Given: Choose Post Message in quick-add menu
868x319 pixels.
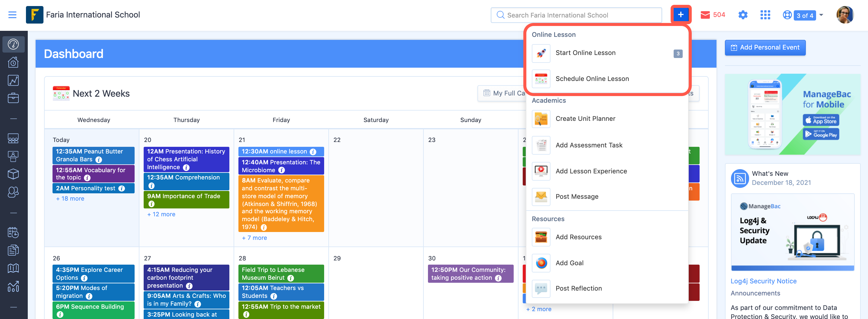Looking at the screenshot, I should coord(607,197).
